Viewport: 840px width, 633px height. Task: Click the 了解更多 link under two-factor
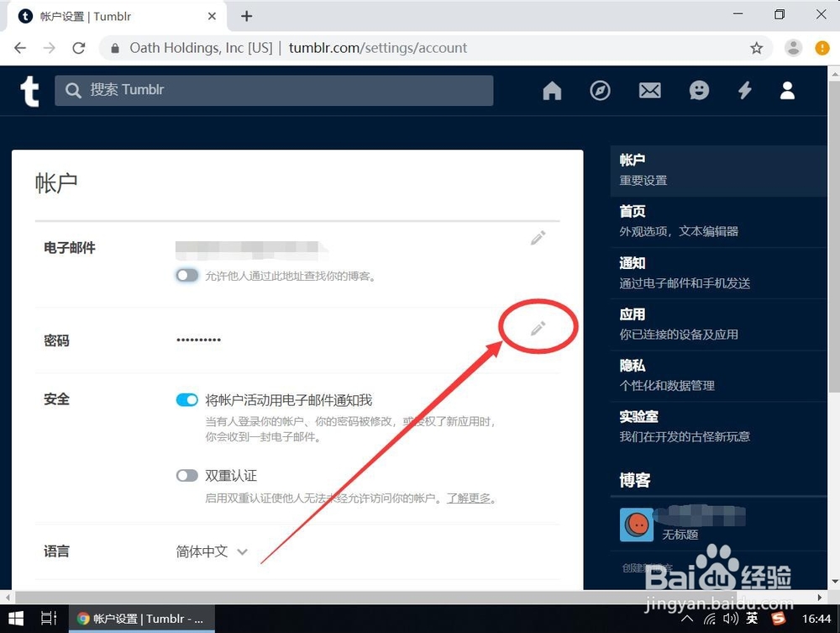471,498
